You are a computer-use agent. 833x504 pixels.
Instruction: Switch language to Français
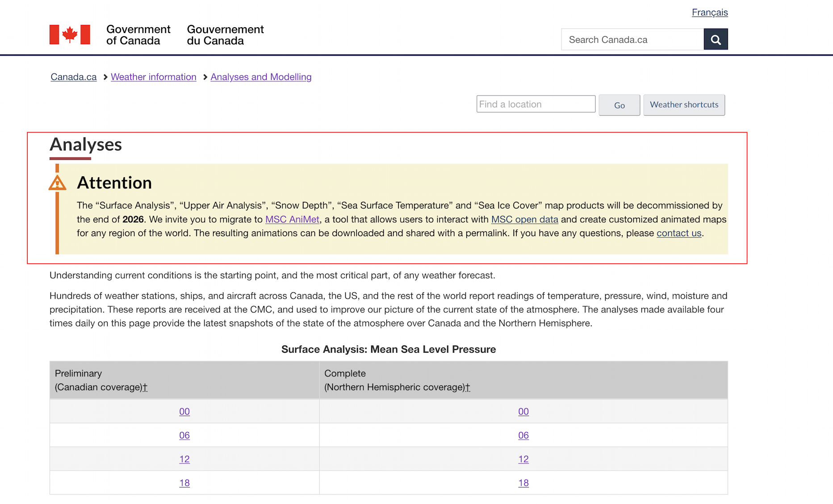[709, 12]
